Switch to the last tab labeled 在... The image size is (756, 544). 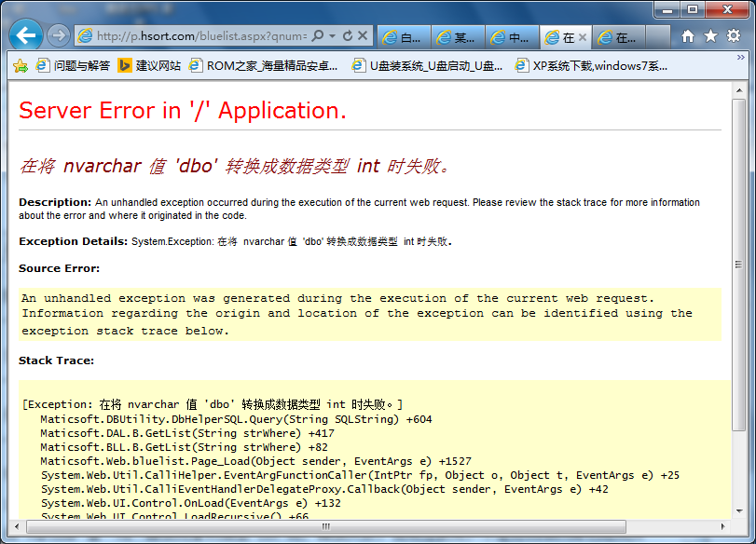tap(618, 37)
